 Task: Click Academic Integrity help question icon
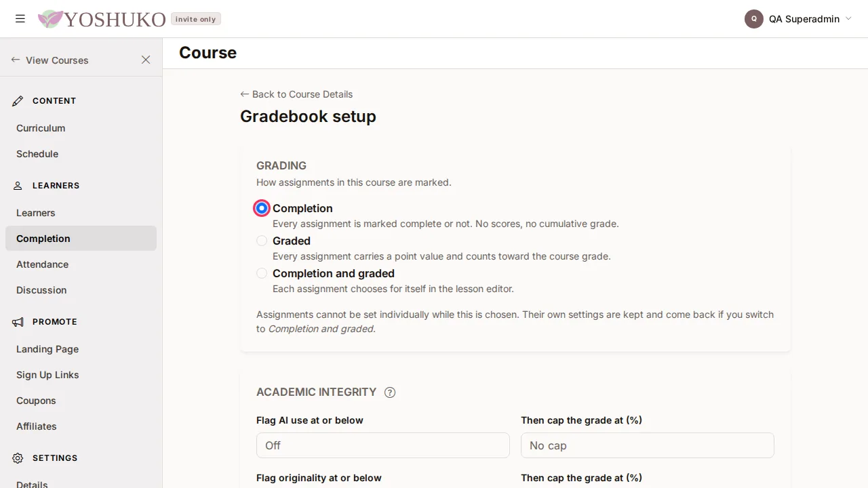(390, 392)
